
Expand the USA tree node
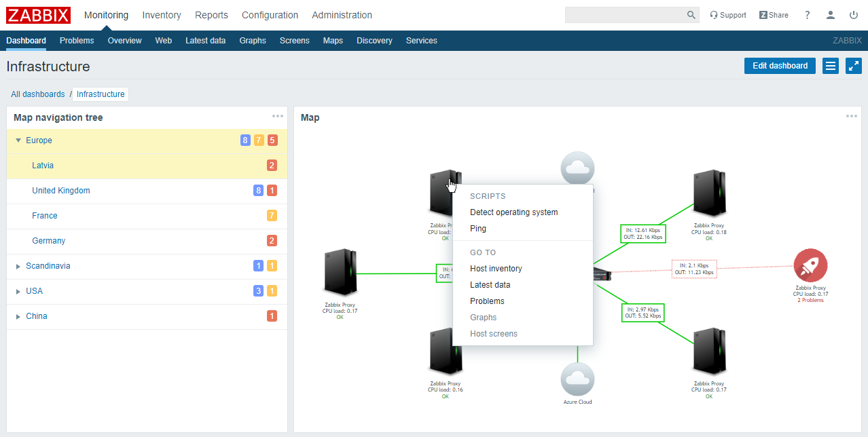pos(18,291)
